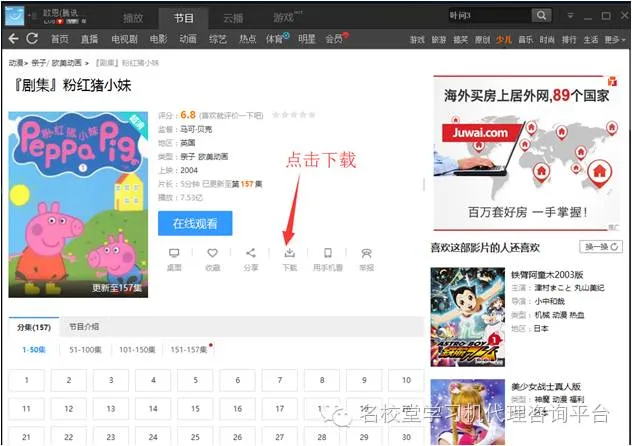Open episode 1
Image resolution: width=632 pixels, height=446 pixels.
click(27, 380)
